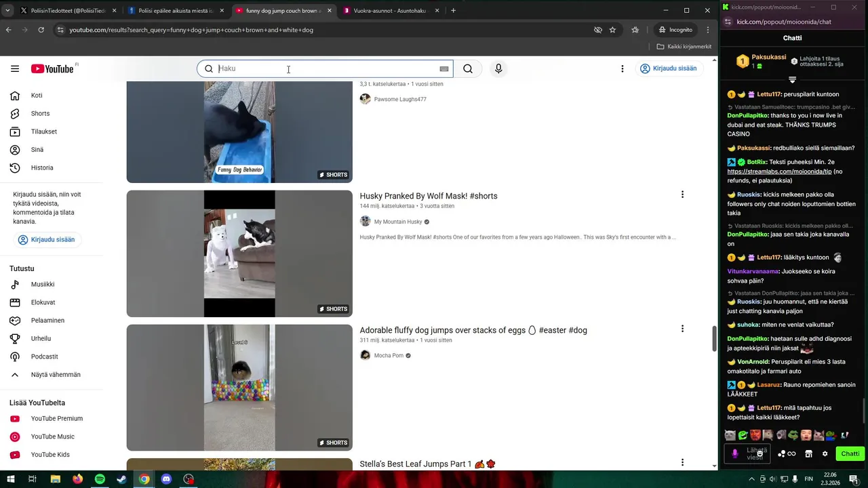Open YouTube settings three-dot menu in the header
Viewport: 868px width, 488px height.
point(622,68)
